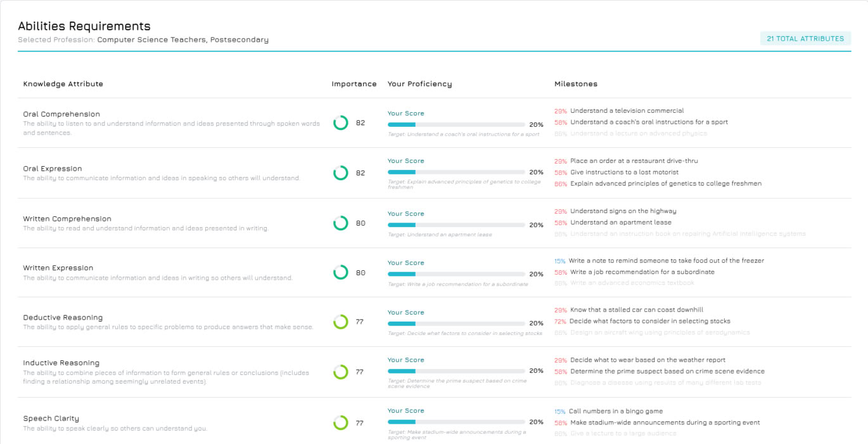The width and height of the screenshot is (868, 444).
Task: Open the Written Expression attribute title
Action: tap(58, 268)
